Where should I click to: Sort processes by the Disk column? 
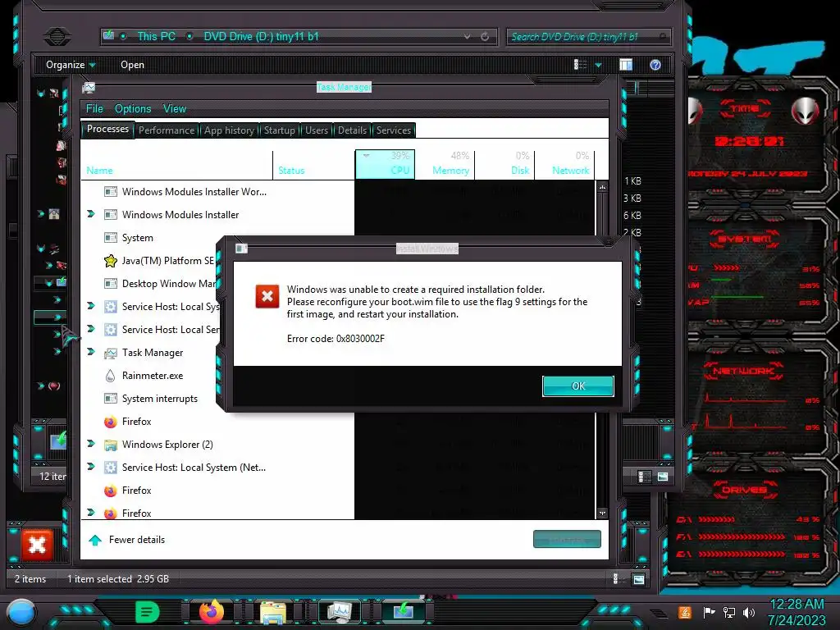(505, 164)
